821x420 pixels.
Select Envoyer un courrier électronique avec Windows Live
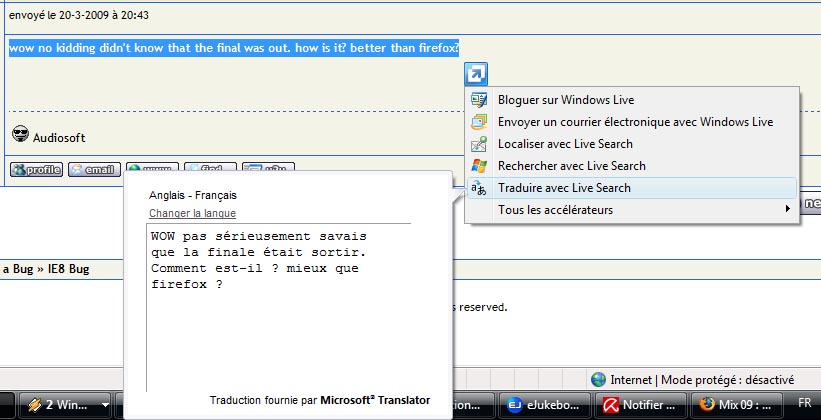coord(632,122)
